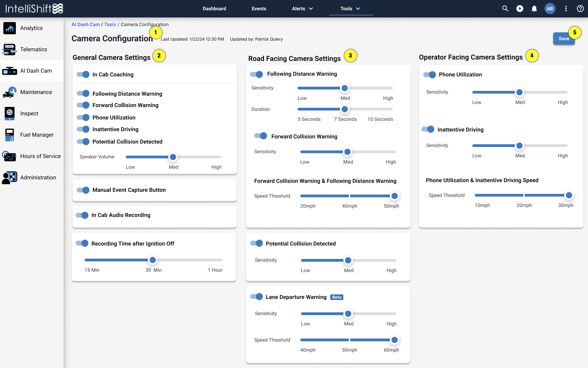This screenshot has width=588, height=368.
Task: Click the Speaker Volume slider handle
Action: 173,157
